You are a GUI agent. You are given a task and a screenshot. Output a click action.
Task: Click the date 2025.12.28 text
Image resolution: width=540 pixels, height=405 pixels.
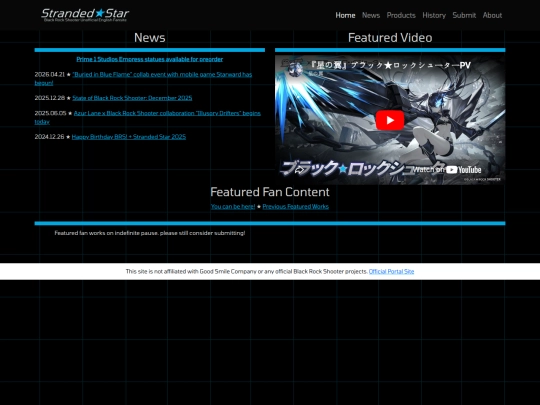pyautogui.click(x=50, y=98)
